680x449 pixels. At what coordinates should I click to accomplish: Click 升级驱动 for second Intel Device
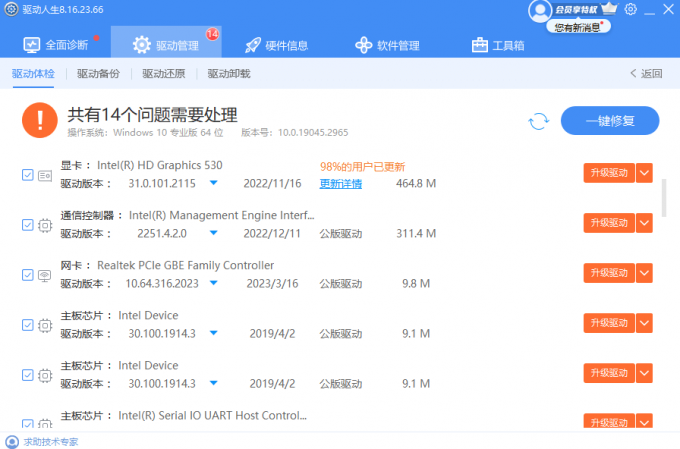[609, 373]
